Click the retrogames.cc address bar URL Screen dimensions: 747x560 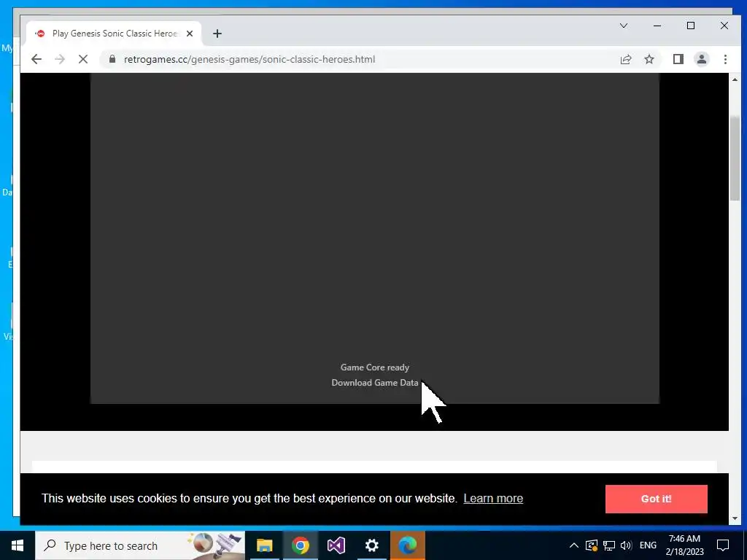point(249,60)
